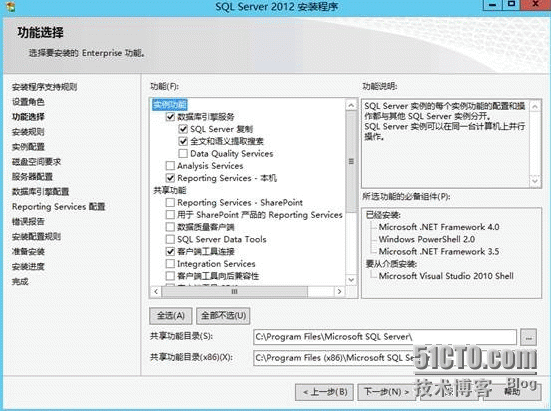The height and width of the screenshot is (411, 551).
Task: Close the SQL Server 2012 setup window
Action: (536, 5)
